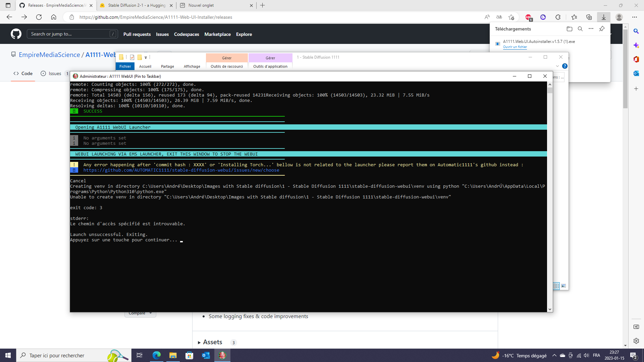Click the console window vertical scrollbar thumb
644x362 pixels.
click(550, 90)
